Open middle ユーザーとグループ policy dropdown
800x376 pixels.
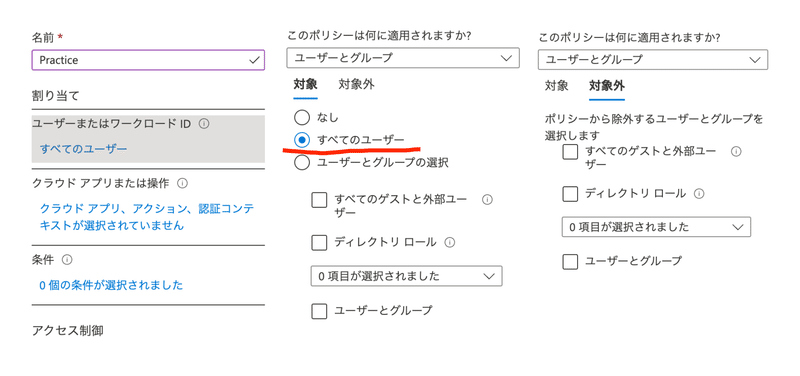(403, 58)
